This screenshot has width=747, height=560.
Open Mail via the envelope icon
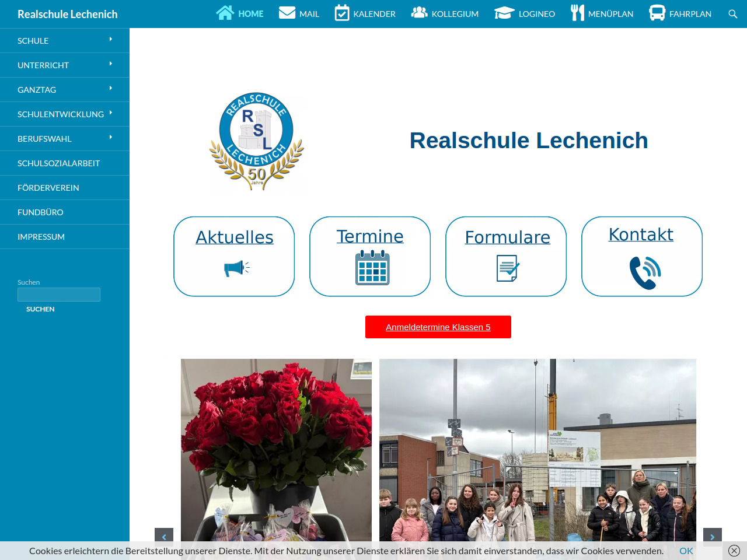(x=287, y=13)
